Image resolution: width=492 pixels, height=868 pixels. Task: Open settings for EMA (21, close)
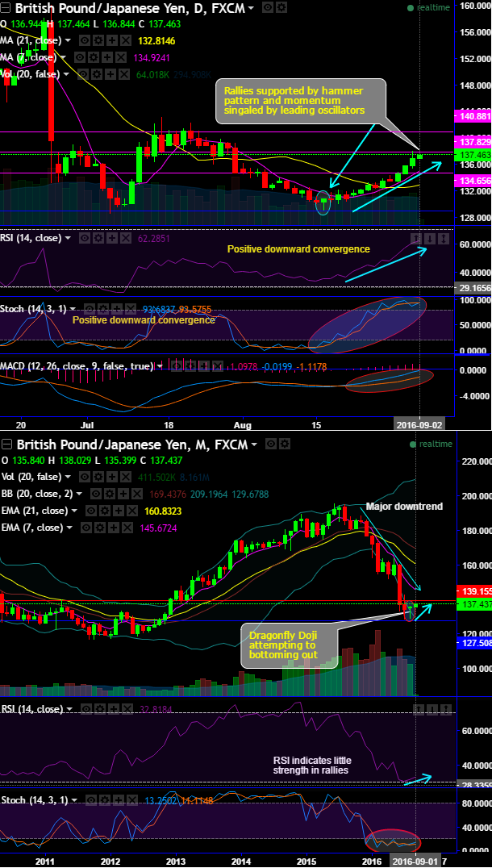pyautogui.click(x=103, y=511)
